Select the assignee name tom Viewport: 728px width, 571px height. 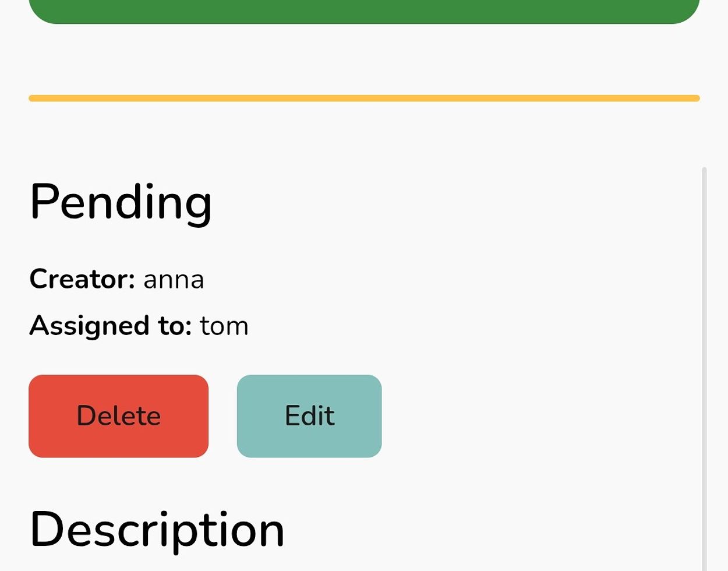click(224, 326)
